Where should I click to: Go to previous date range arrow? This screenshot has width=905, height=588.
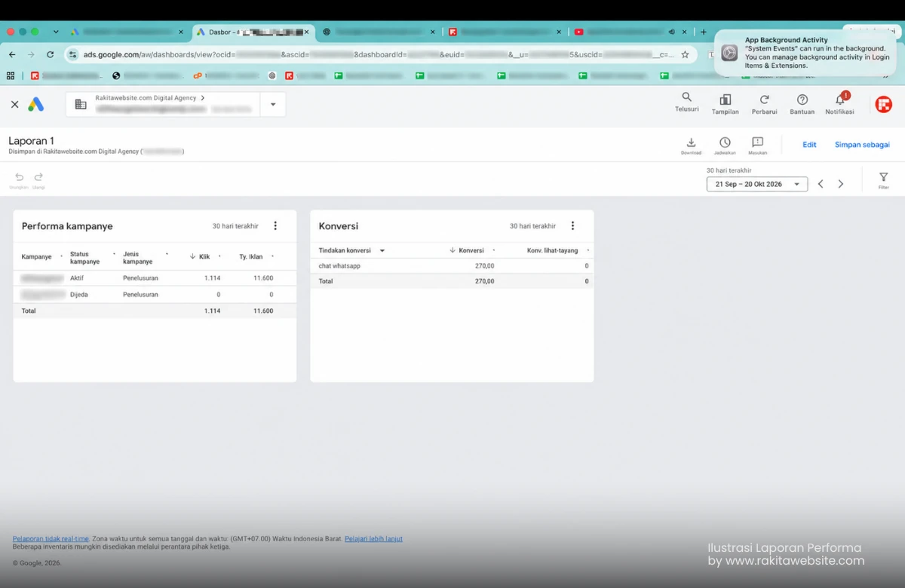(821, 184)
